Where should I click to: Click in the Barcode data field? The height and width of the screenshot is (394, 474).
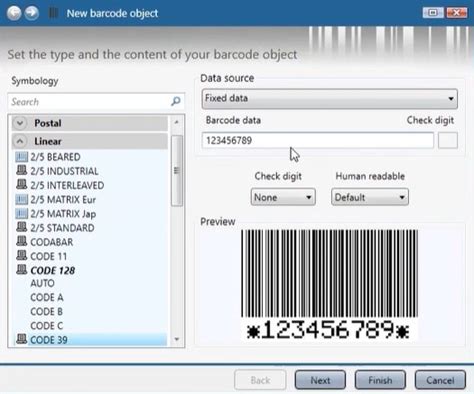point(317,140)
